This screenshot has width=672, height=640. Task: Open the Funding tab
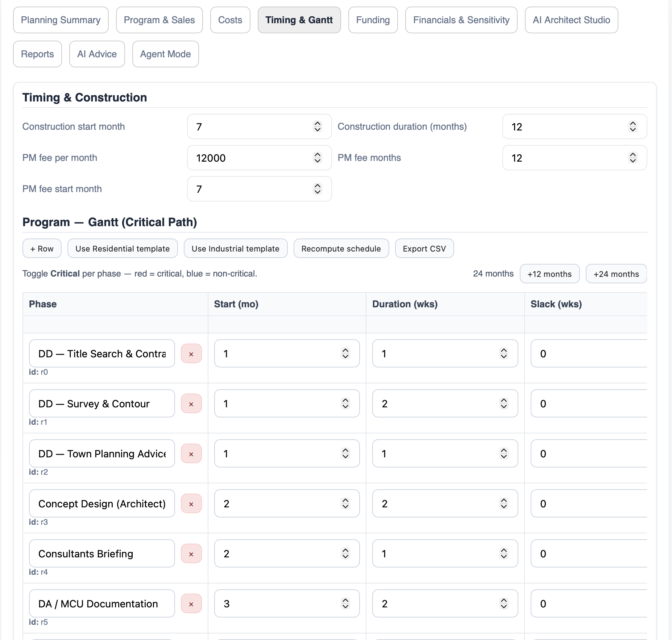pyautogui.click(x=373, y=20)
